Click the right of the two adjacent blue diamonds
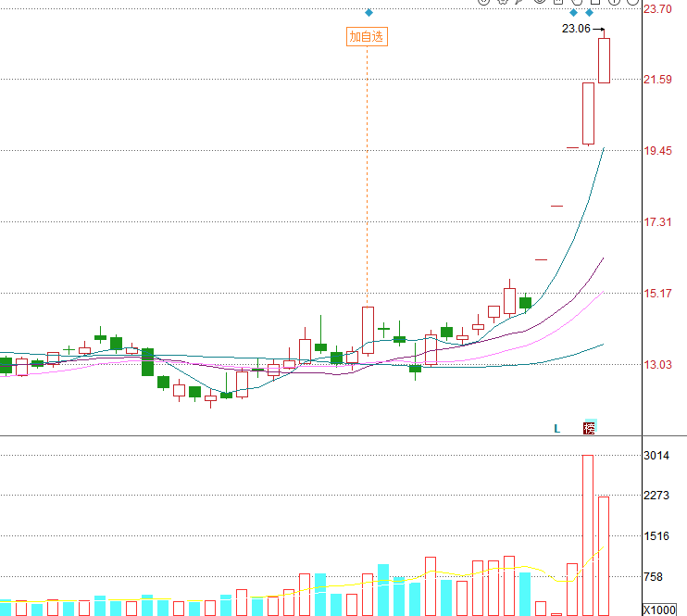 tap(589, 13)
